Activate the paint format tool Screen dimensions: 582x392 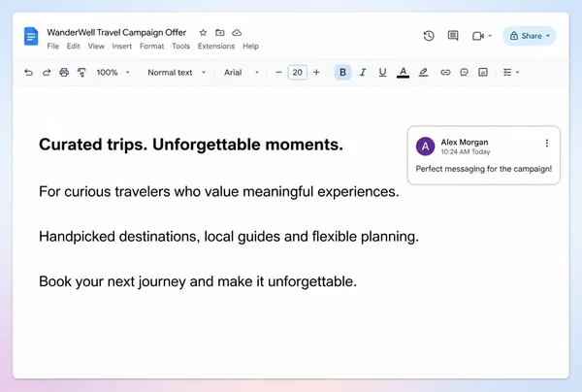tap(81, 73)
